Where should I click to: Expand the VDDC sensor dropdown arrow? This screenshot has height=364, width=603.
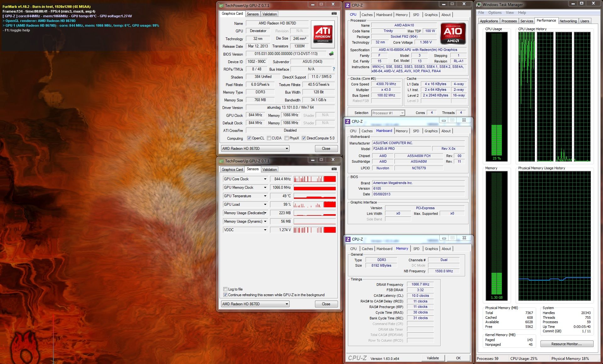coord(265,230)
